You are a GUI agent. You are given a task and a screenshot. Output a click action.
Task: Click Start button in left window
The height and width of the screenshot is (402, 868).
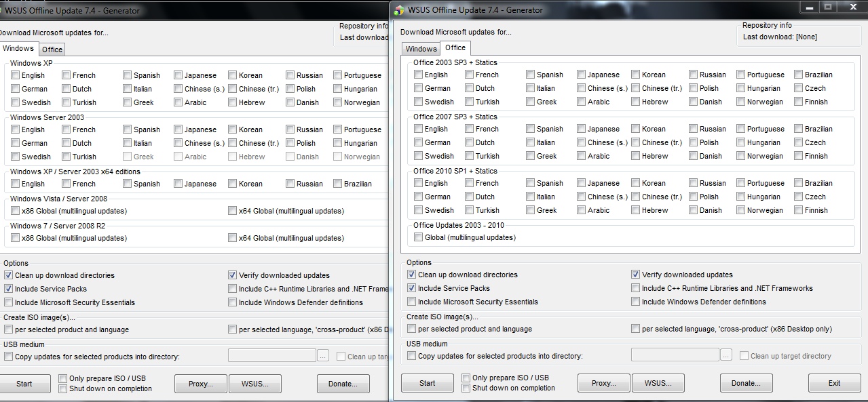point(24,384)
